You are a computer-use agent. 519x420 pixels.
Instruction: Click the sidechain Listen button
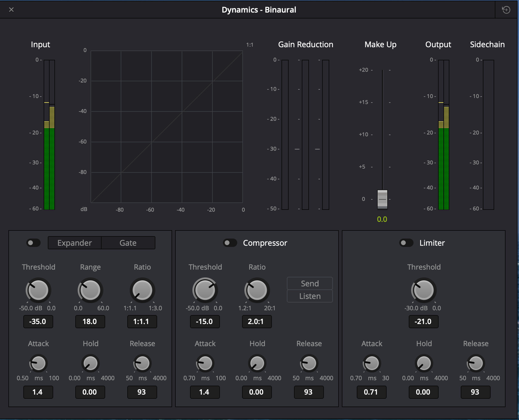(310, 296)
